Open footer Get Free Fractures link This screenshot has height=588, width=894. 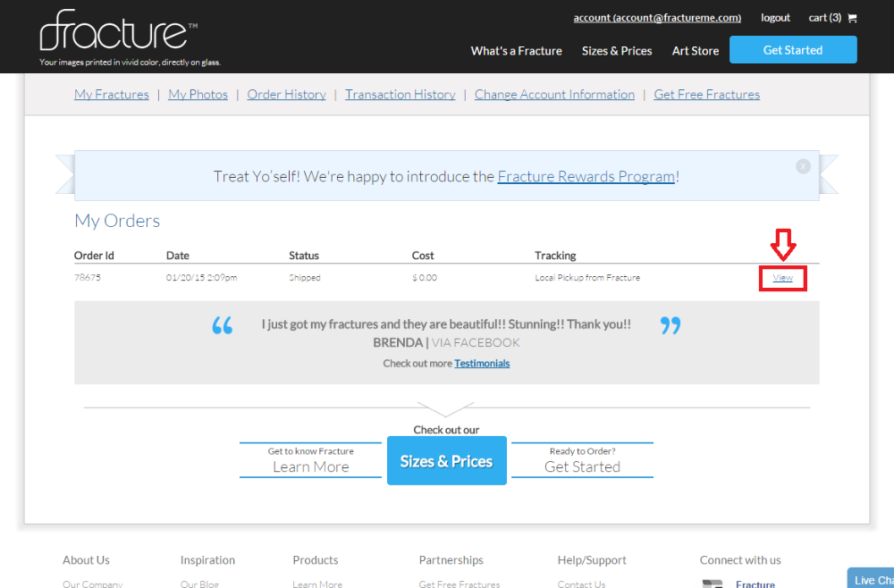(459, 584)
